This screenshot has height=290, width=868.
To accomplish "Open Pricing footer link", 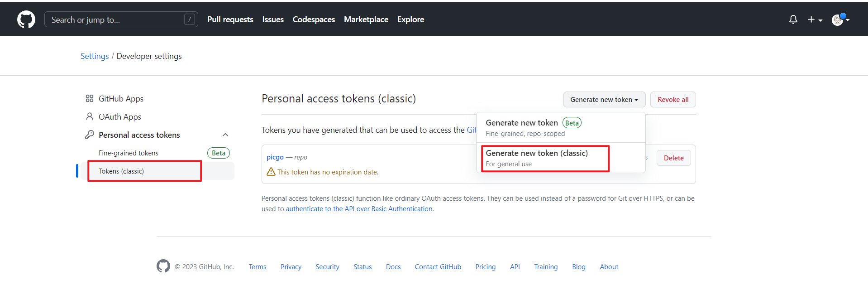I will point(486,267).
